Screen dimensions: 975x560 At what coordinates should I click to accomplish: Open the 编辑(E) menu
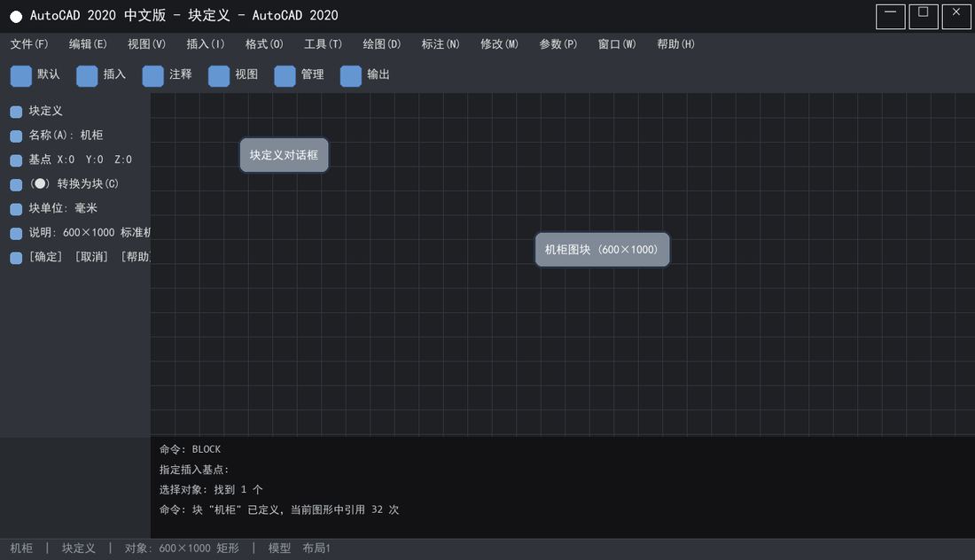pos(88,44)
